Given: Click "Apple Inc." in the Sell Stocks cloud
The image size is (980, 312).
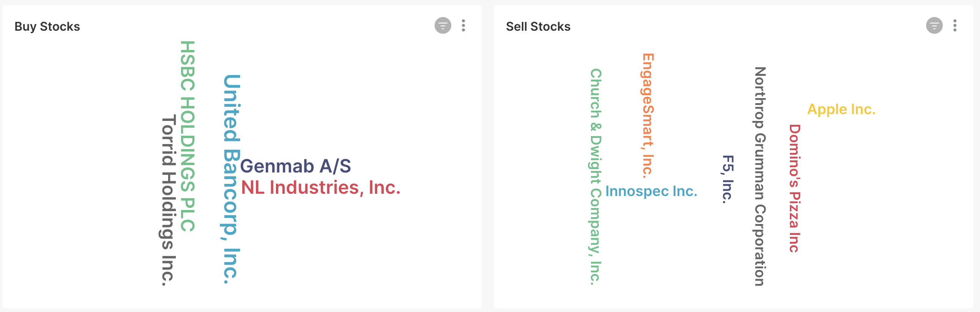Looking at the screenshot, I should pos(841,109).
